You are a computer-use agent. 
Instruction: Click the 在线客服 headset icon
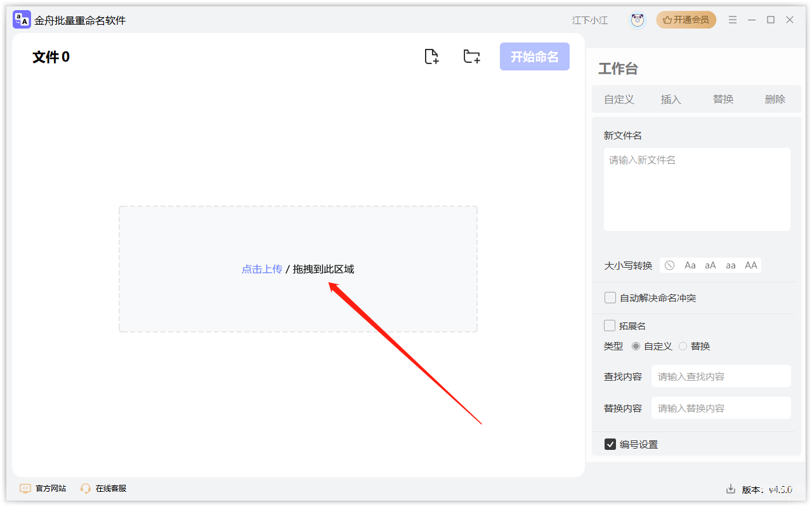(86, 489)
